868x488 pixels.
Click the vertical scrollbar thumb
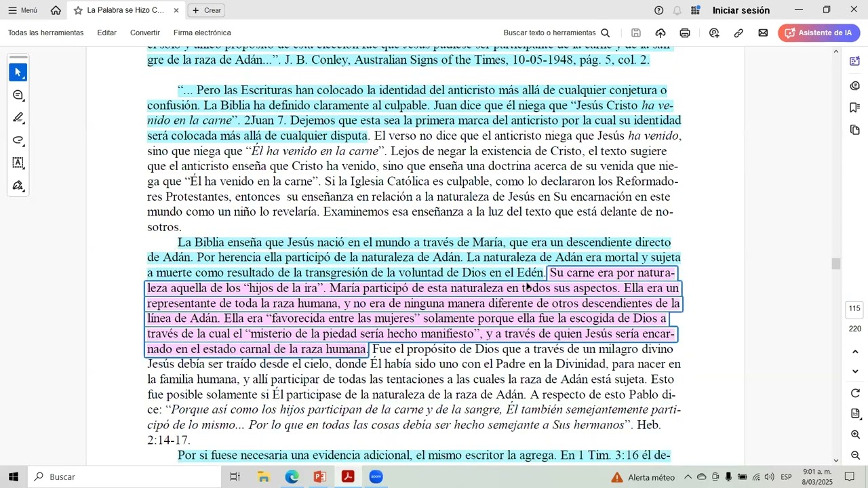tap(836, 264)
